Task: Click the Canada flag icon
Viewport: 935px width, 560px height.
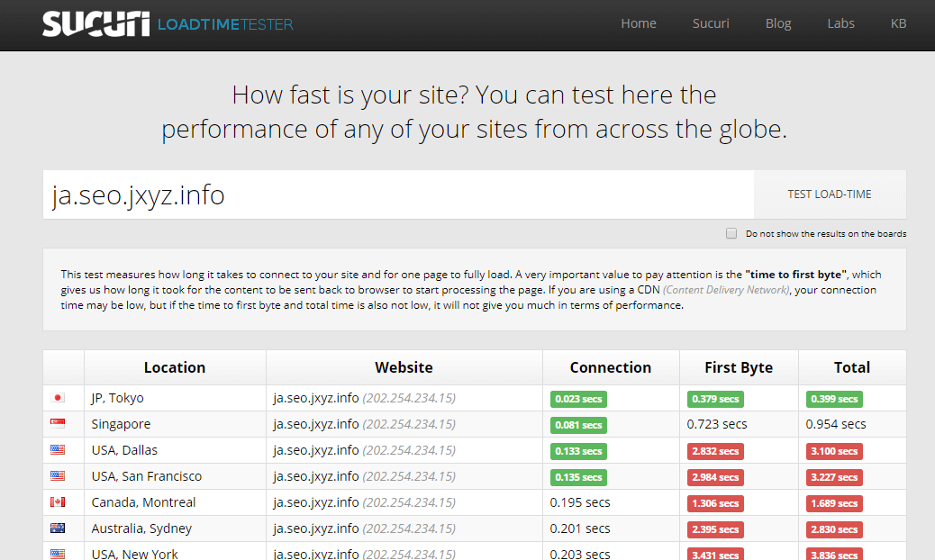Action: pos(58,502)
